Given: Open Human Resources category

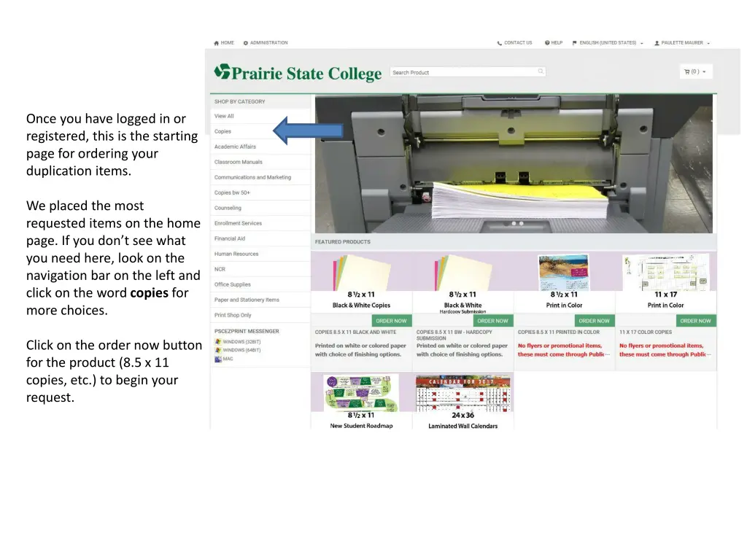Looking at the screenshot, I should click(x=236, y=254).
